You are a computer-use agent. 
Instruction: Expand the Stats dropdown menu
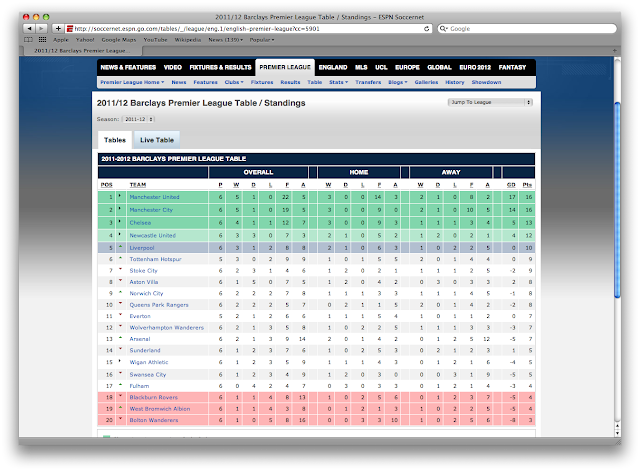338,82
